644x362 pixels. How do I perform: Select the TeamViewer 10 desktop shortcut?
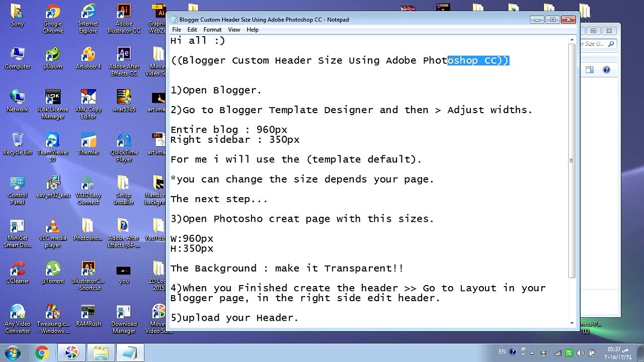point(52,148)
